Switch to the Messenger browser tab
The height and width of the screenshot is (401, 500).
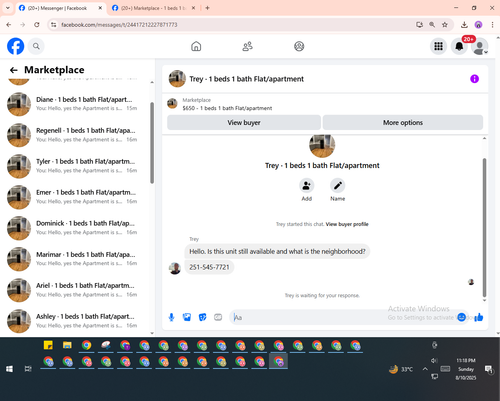pos(57,8)
